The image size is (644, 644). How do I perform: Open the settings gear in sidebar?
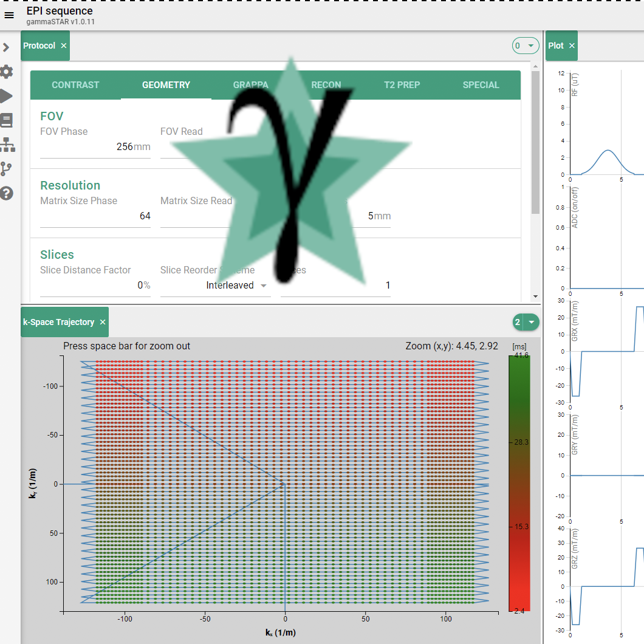point(7,72)
